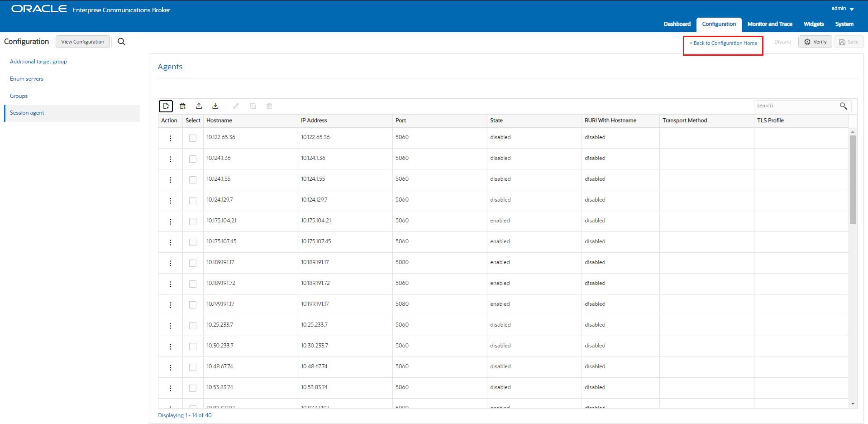This screenshot has width=868, height=424.
Task: Add a new session agent
Action: [x=166, y=106]
